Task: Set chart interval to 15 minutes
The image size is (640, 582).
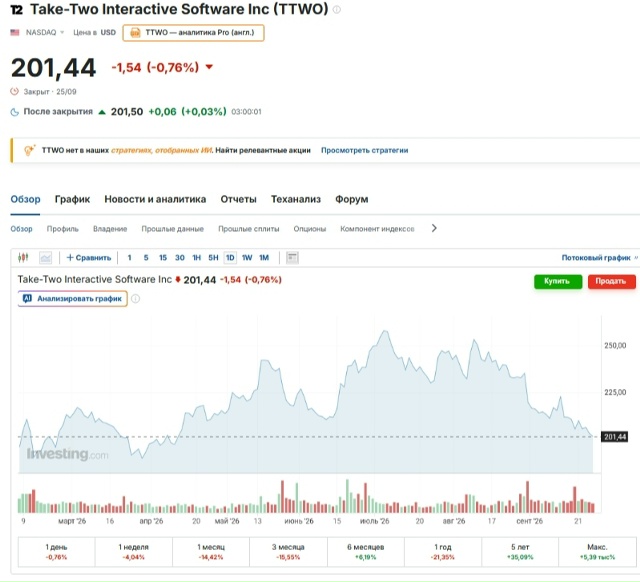Action: point(163,258)
